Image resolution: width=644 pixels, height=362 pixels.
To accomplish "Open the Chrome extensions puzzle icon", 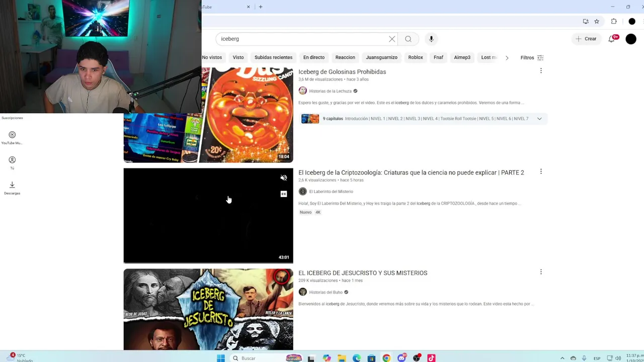I will point(614,21).
